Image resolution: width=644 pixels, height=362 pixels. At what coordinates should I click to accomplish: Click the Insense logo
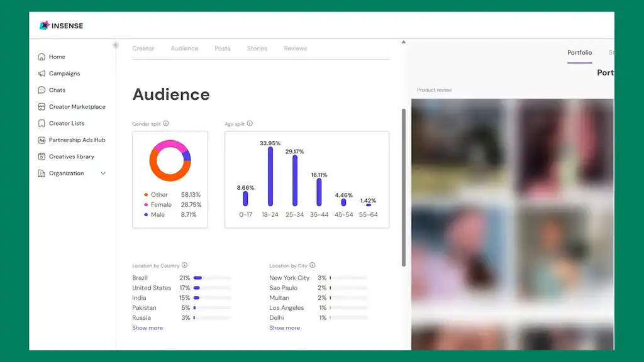pos(61,25)
